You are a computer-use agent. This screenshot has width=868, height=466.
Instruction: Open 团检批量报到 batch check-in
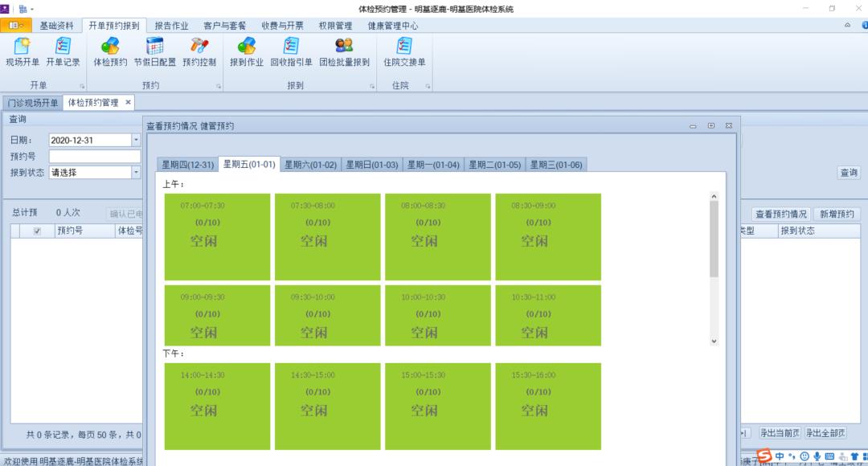point(344,55)
